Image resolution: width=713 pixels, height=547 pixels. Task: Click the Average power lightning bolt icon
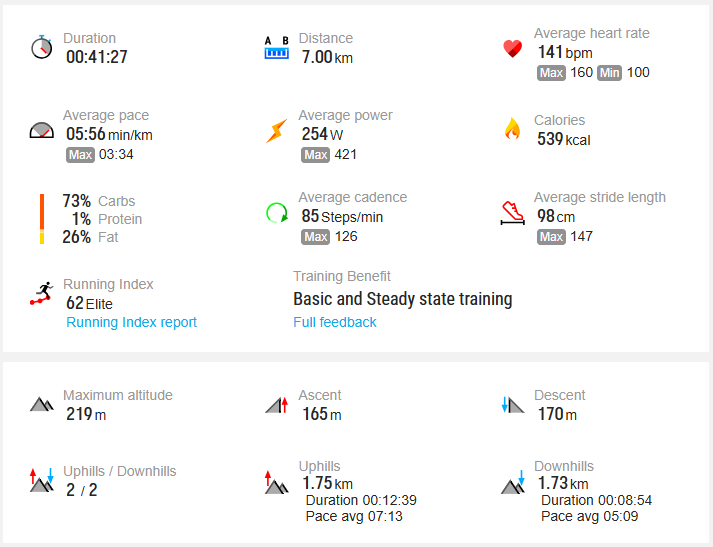tap(276, 130)
